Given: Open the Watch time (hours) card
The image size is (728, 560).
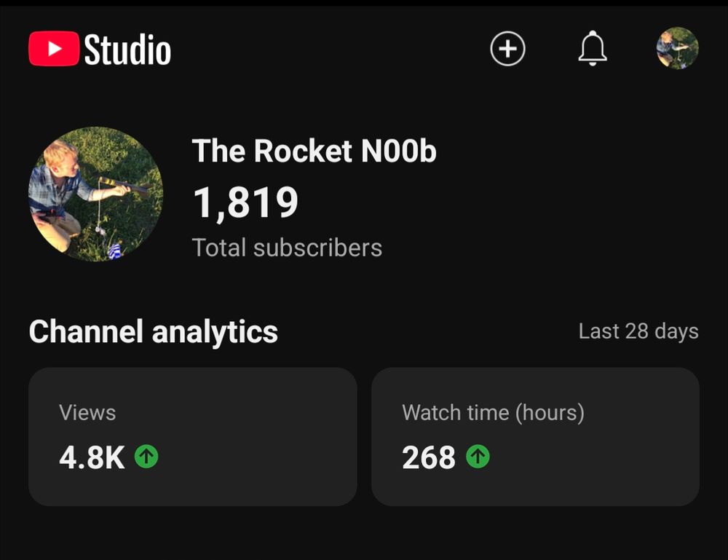Looking at the screenshot, I should [535, 436].
